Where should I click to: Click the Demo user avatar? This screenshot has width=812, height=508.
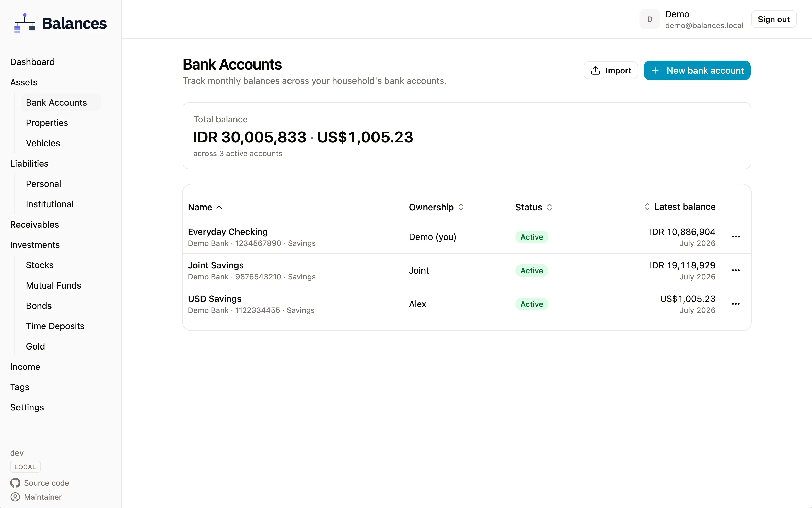point(650,20)
